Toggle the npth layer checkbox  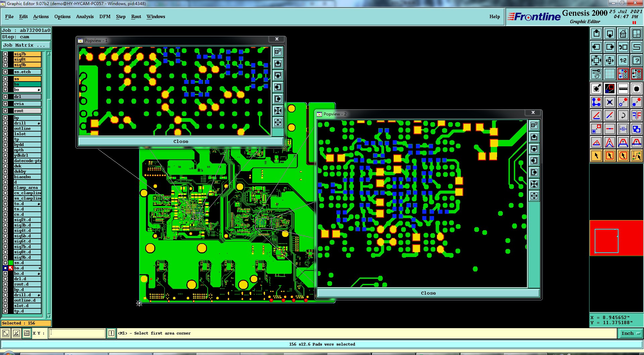point(5,150)
